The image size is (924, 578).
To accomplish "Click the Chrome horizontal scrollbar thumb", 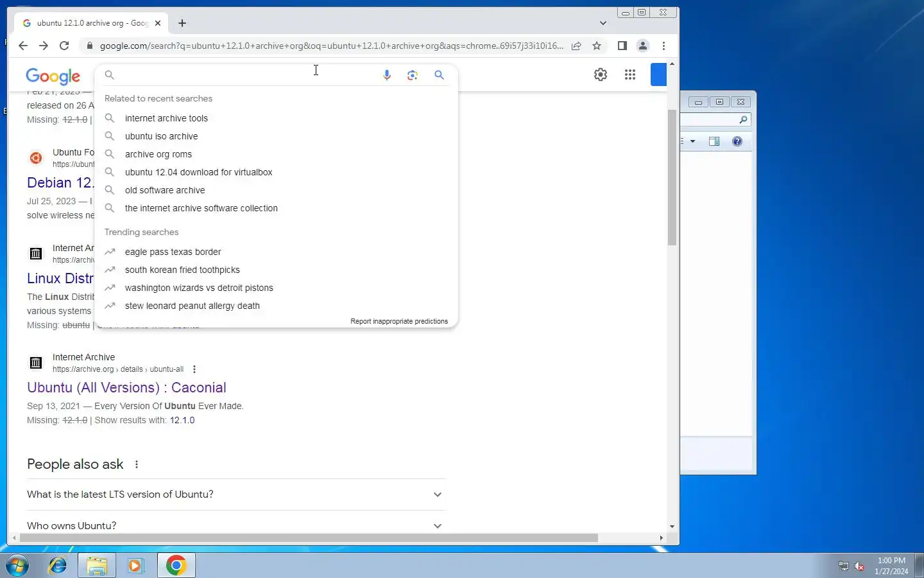I will pos(309,538).
